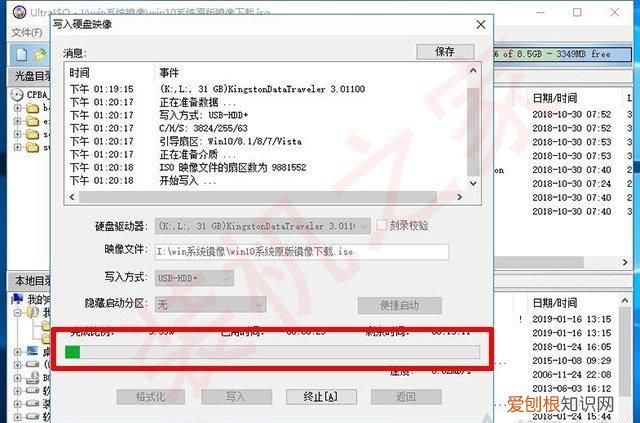Click the disabled 写入 button
The height and width of the screenshot is (423, 640).
(x=236, y=396)
